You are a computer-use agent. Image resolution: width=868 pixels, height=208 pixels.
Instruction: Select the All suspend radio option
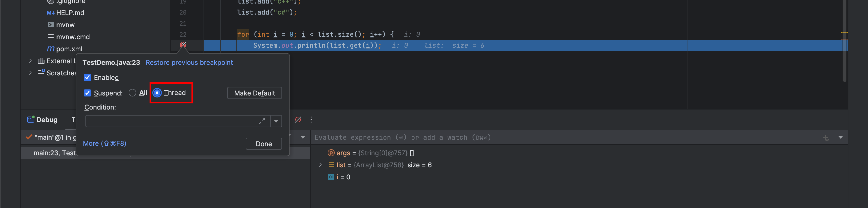(132, 93)
